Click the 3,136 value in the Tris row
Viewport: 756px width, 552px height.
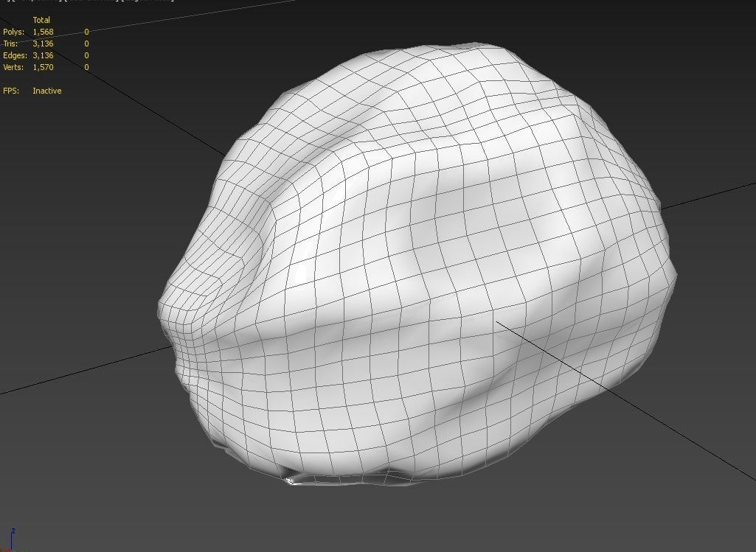click(x=43, y=43)
